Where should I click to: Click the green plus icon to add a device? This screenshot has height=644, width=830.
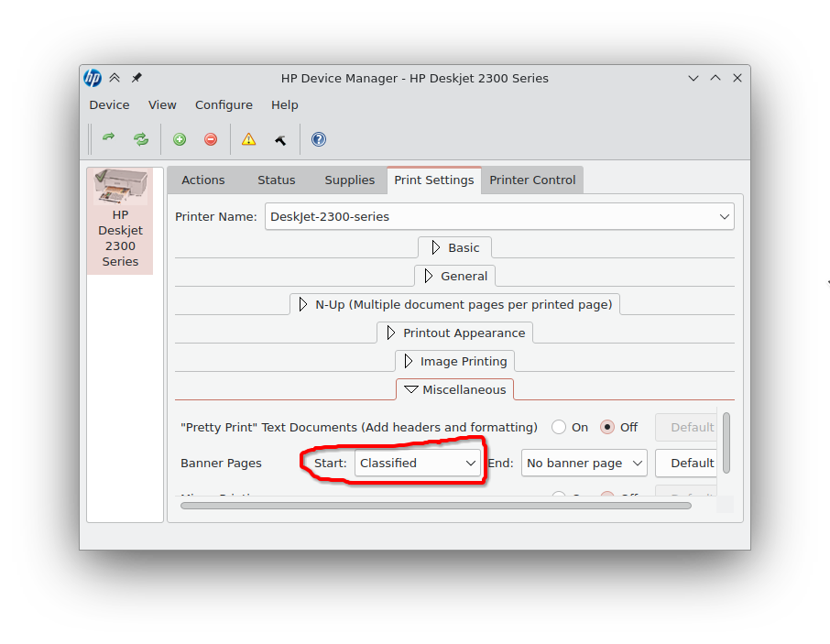pyautogui.click(x=180, y=138)
